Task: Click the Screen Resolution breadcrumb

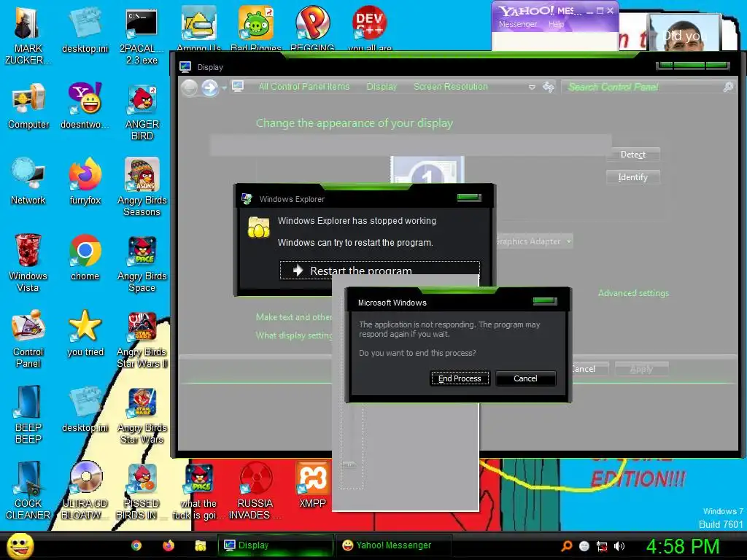Action: click(x=451, y=87)
